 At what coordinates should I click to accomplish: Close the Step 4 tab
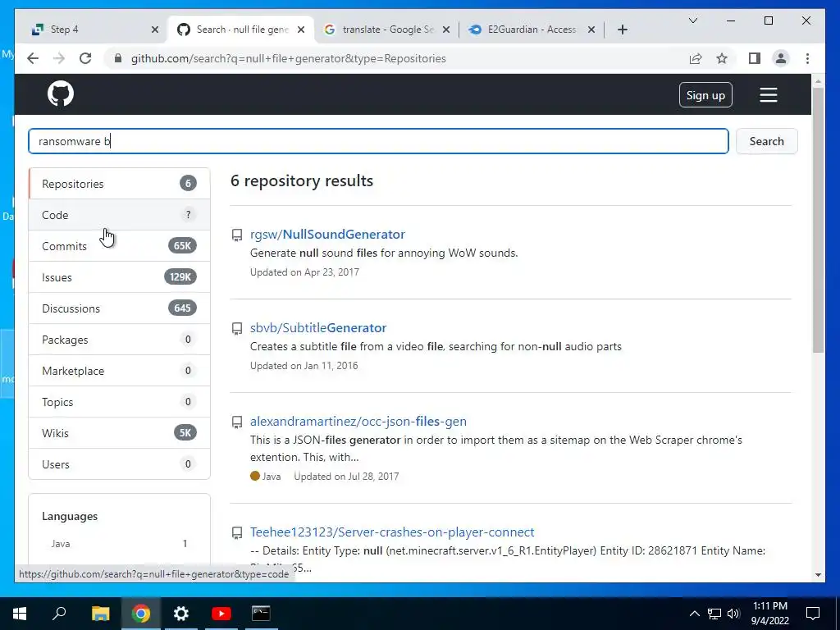click(155, 30)
